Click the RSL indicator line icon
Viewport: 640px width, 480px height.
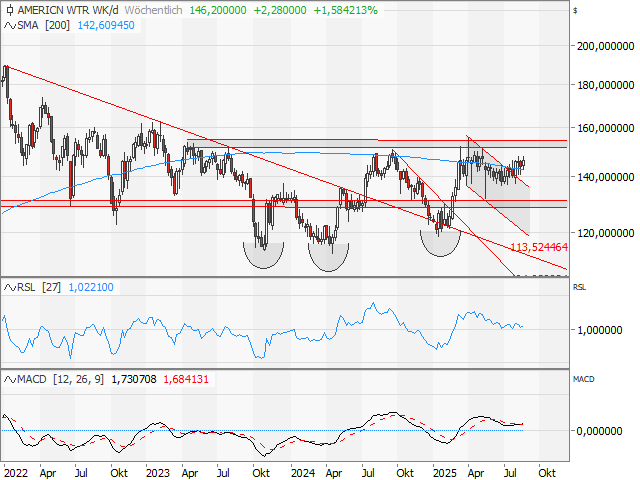pyautogui.click(x=9, y=288)
